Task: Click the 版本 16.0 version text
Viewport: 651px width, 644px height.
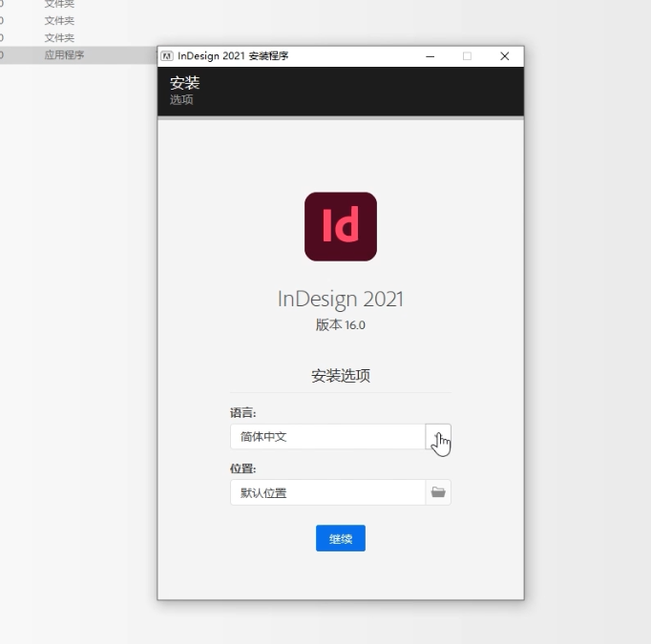Action: pyautogui.click(x=341, y=325)
